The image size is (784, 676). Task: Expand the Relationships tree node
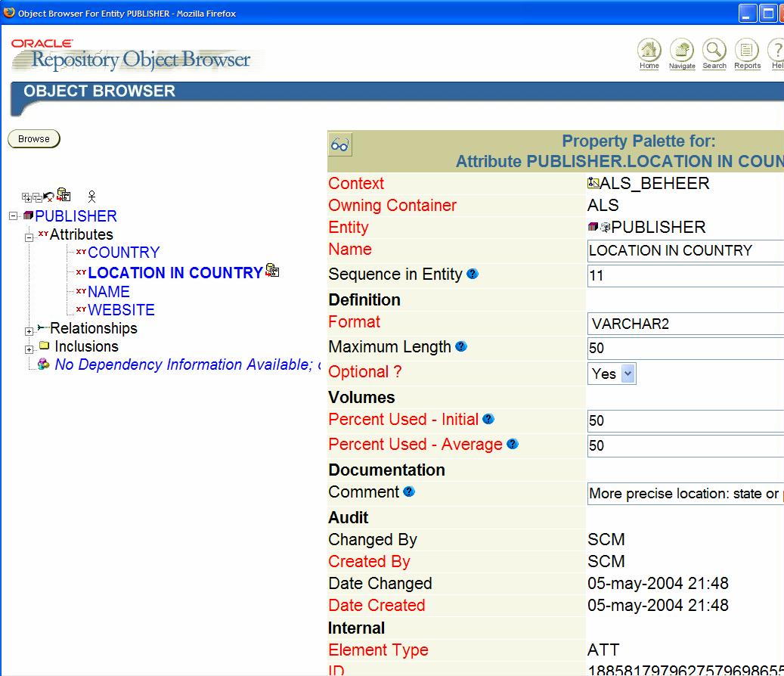[x=29, y=331]
